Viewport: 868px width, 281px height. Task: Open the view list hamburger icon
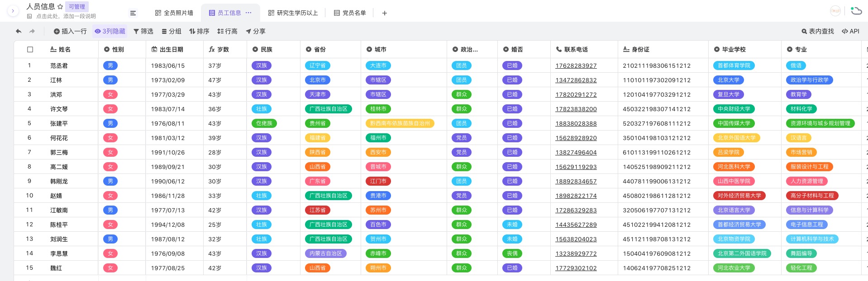(x=133, y=13)
